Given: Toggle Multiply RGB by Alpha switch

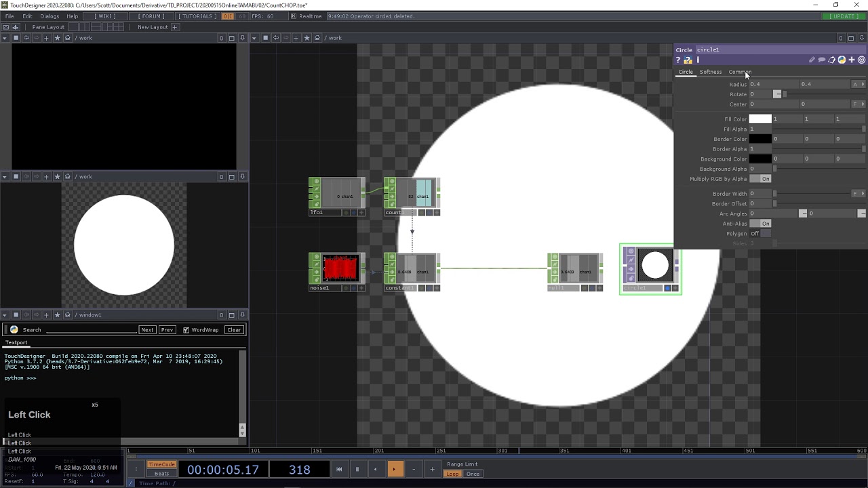Looking at the screenshot, I should [x=760, y=179].
